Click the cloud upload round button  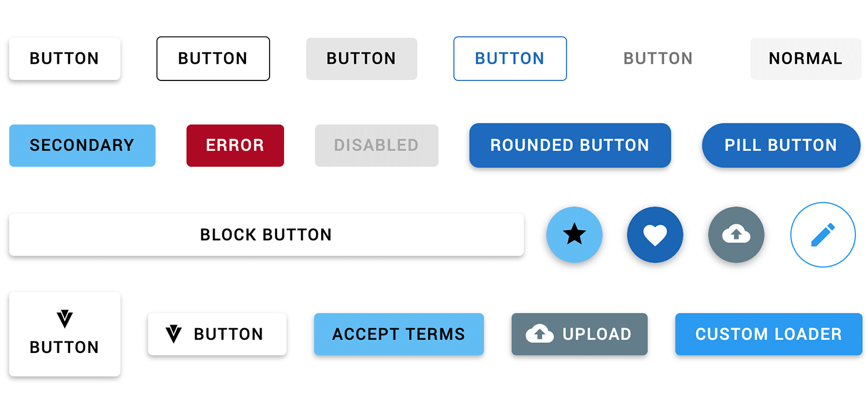pos(736,234)
